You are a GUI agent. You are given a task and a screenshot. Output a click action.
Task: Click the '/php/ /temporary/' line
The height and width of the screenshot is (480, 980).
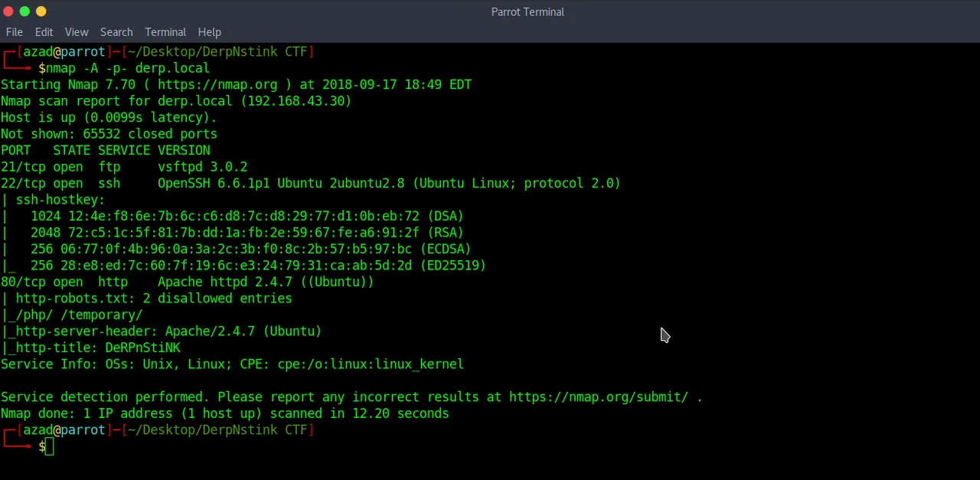pyautogui.click(x=72, y=315)
